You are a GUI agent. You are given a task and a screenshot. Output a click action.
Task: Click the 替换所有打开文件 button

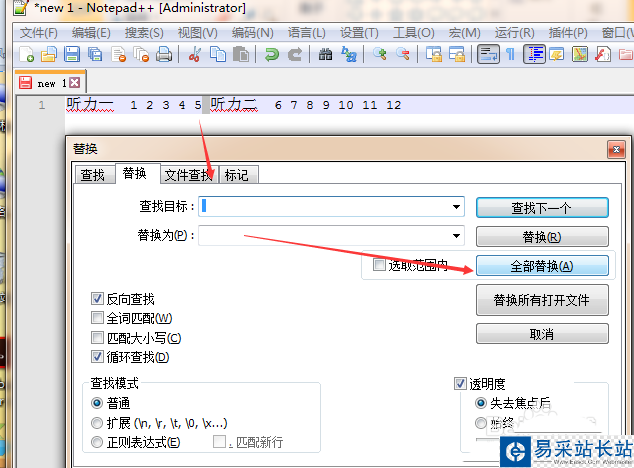542,300
